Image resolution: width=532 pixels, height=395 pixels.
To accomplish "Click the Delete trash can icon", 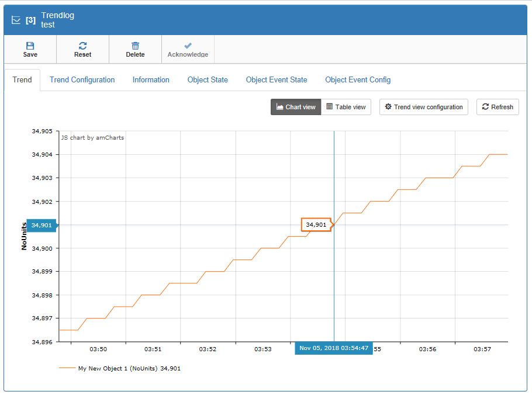I will (x=135, y=45).
